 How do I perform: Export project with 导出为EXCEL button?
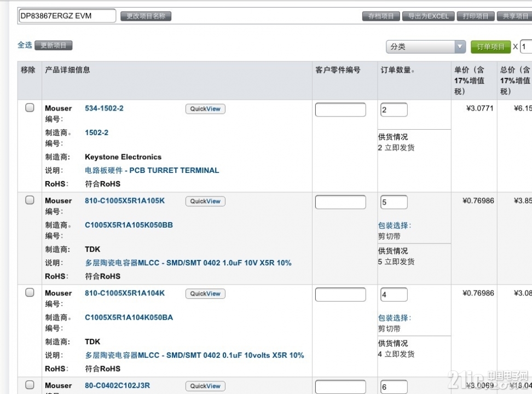point(428,16)
